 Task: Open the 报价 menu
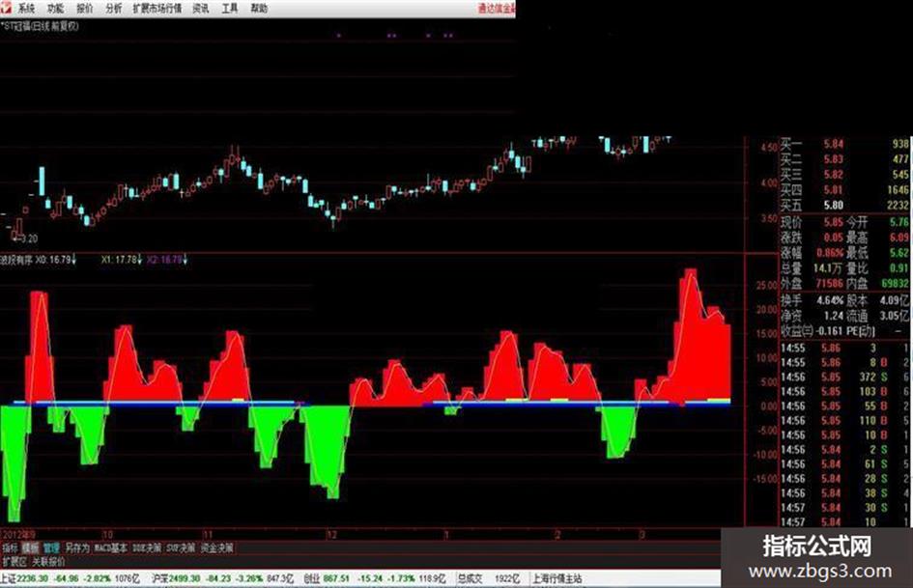tap(85, 8)
